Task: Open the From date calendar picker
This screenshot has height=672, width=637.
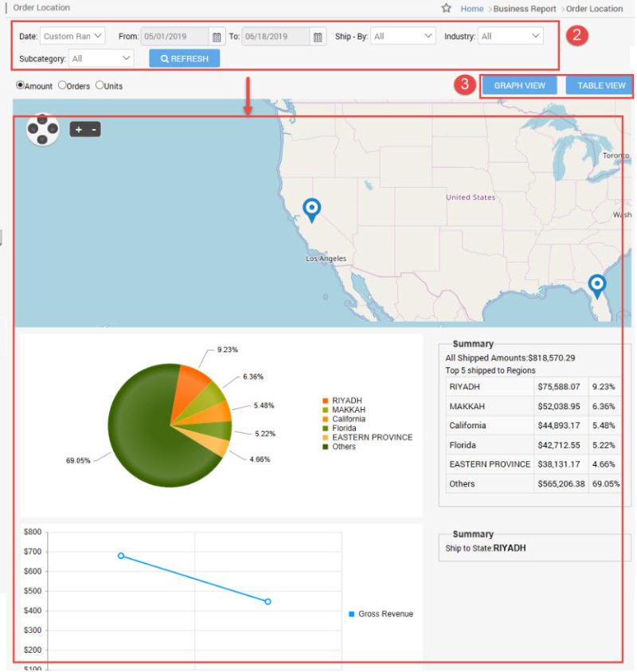Action: click(218, 35)
